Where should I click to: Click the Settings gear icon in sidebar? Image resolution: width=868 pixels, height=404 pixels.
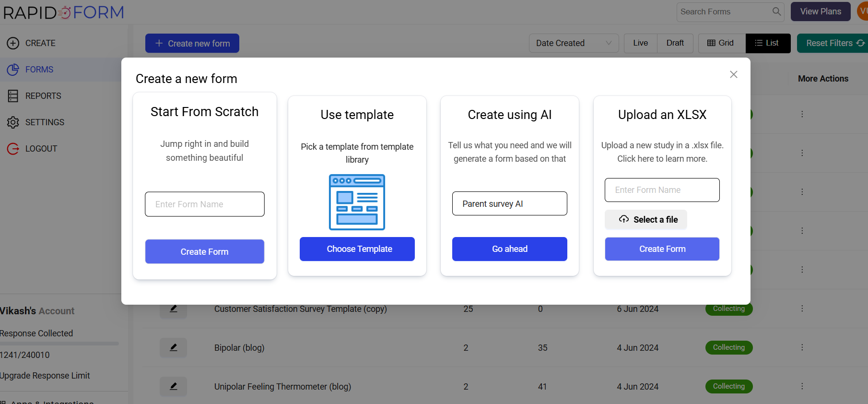pyautogui.click(x=13, y=122)
